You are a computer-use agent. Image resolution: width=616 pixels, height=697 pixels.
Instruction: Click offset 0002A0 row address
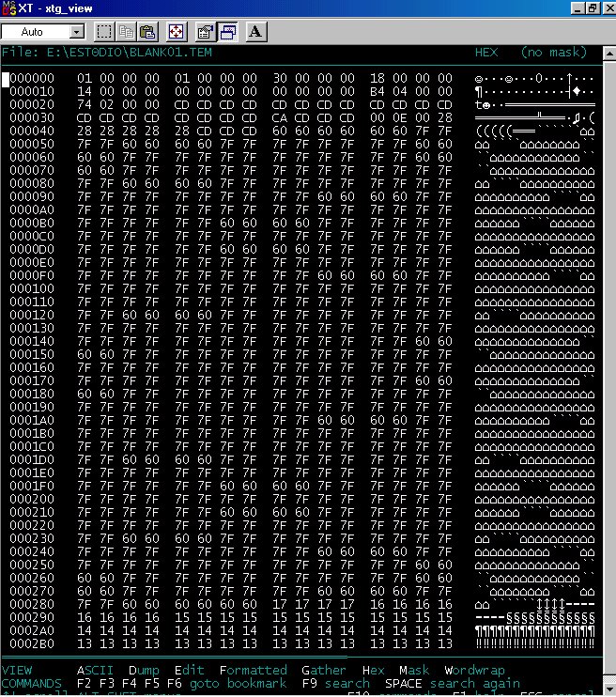[x=32, y=630]
